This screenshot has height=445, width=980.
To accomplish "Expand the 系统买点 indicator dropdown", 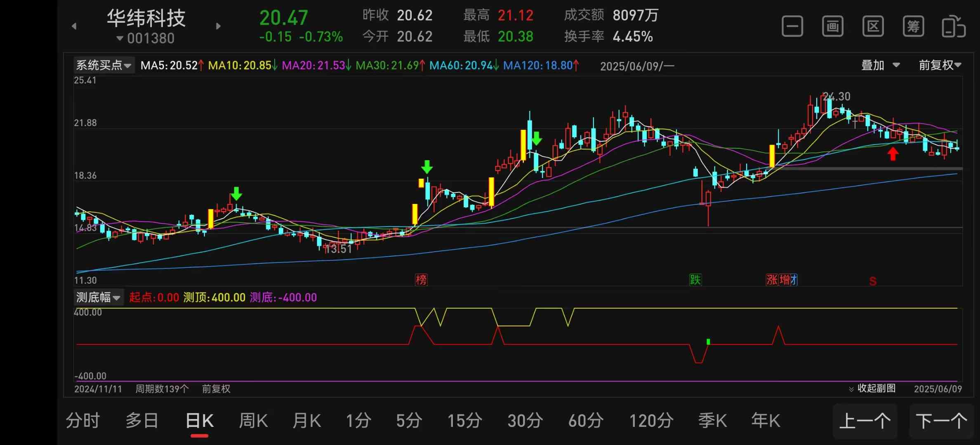I will click(104, 65).
